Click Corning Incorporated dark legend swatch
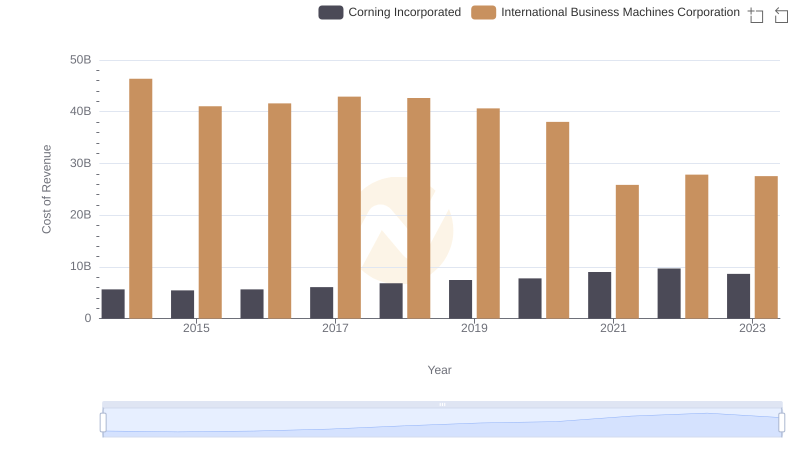800x461 pixels. pos(331,12)
